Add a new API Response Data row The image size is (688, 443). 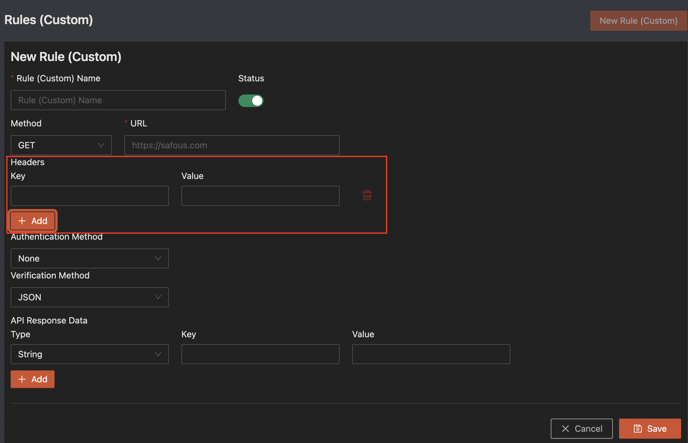click(33, 379)
